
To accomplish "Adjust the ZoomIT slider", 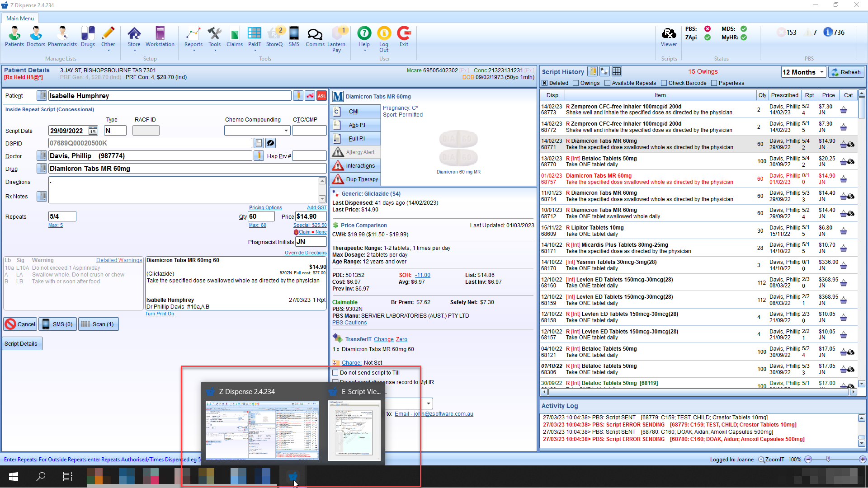I will (x=828, y=459).
